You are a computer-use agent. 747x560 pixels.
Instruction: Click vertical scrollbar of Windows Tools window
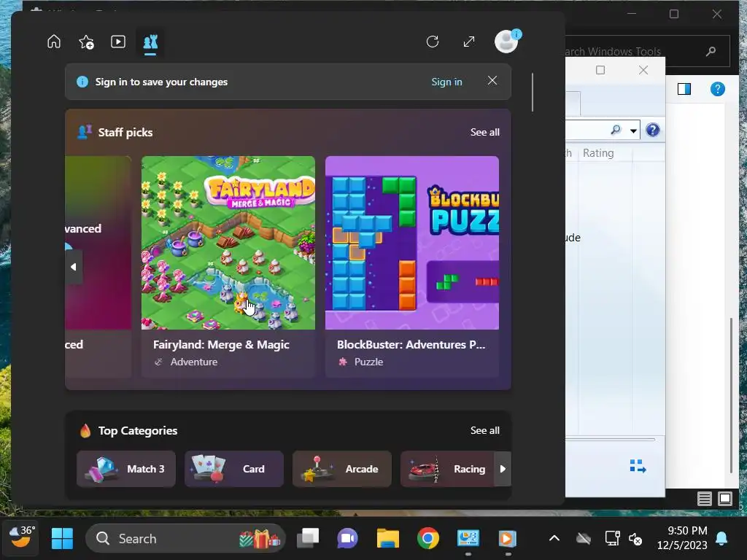pos(731,395)
